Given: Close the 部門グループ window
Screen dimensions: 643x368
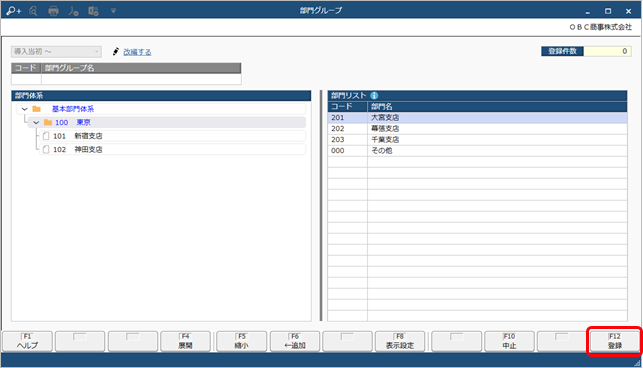Looking at the screenshot, I should pyautogui.click(x=628, y=11).
